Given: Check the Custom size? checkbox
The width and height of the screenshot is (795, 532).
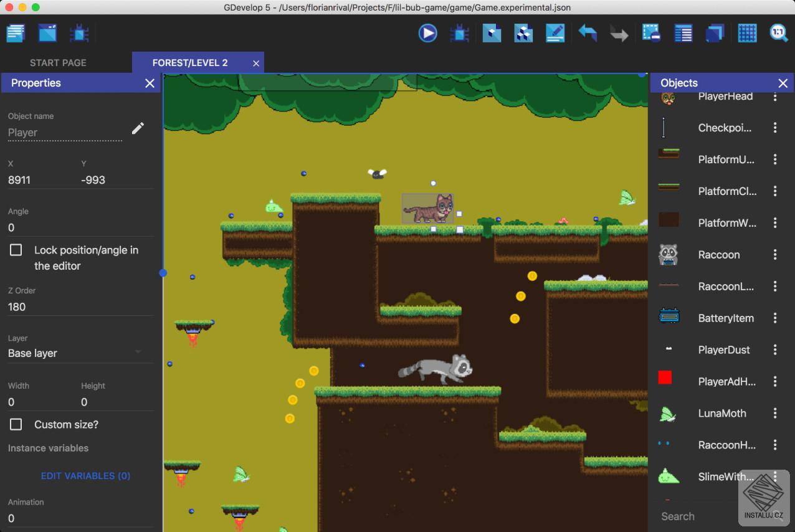Looking at the screenshot, I should (x=16, y=424).
